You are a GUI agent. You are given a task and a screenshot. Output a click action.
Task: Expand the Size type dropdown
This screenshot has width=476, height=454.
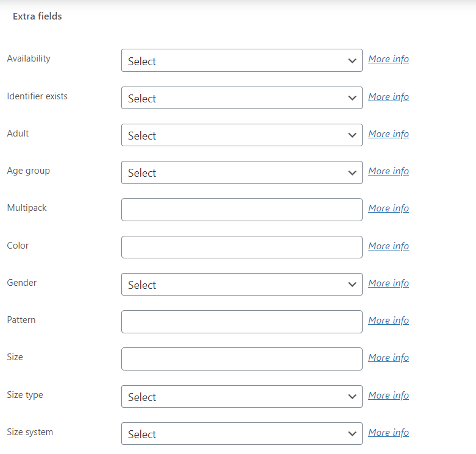241,396
